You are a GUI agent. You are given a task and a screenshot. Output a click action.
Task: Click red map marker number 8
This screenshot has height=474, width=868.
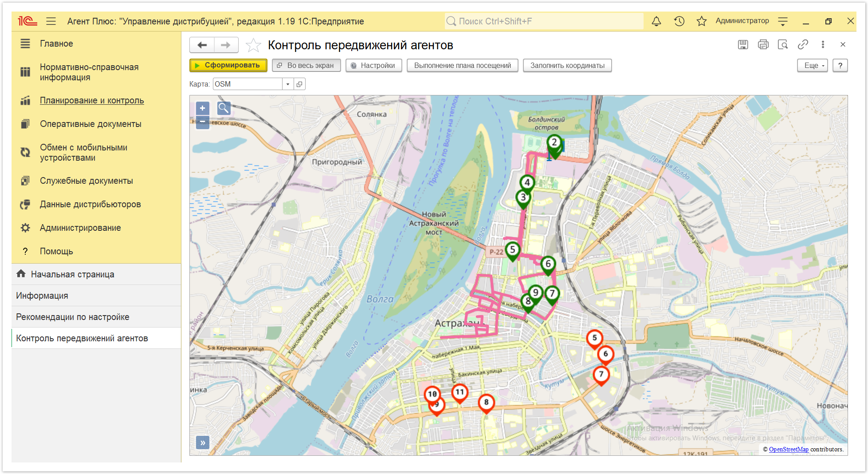coord(486,403)
